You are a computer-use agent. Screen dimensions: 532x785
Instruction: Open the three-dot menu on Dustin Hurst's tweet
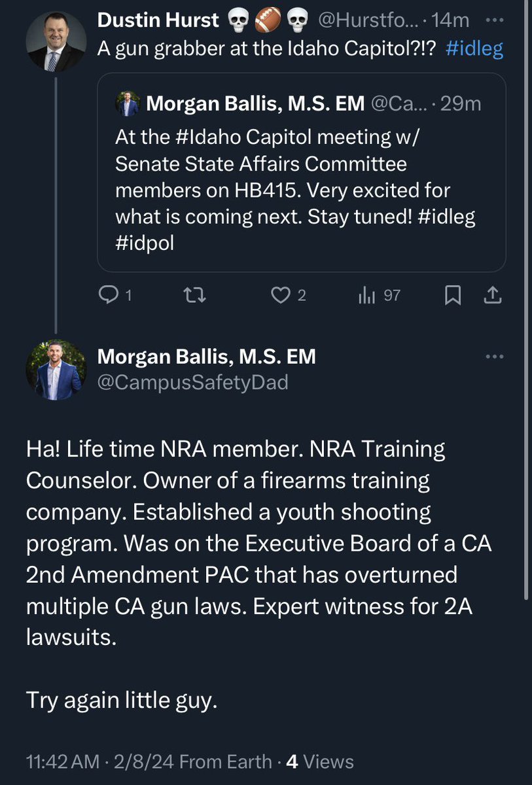[495, 20]
